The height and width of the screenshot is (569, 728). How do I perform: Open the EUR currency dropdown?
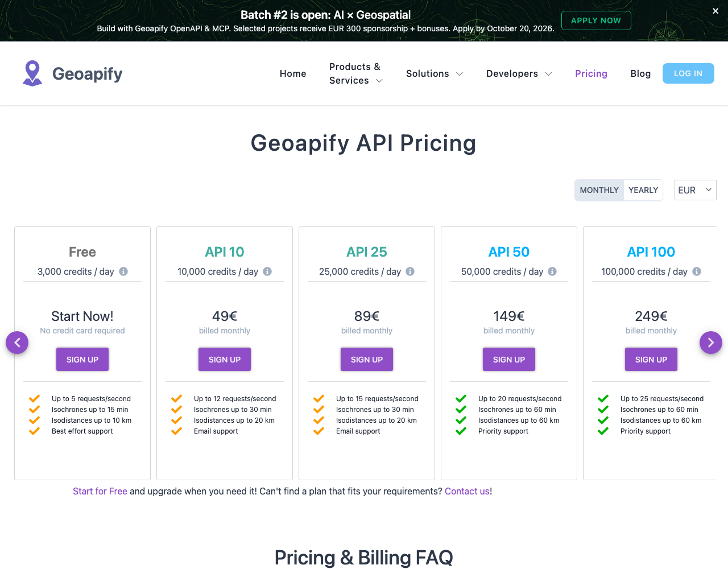pos(695,190)
